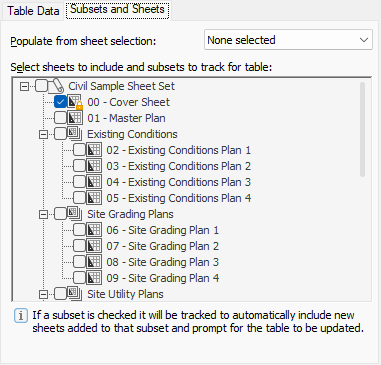Click the locked 00 - Cover Sheet icon
This screenshot has height=365, width=381.
point(75,102)
